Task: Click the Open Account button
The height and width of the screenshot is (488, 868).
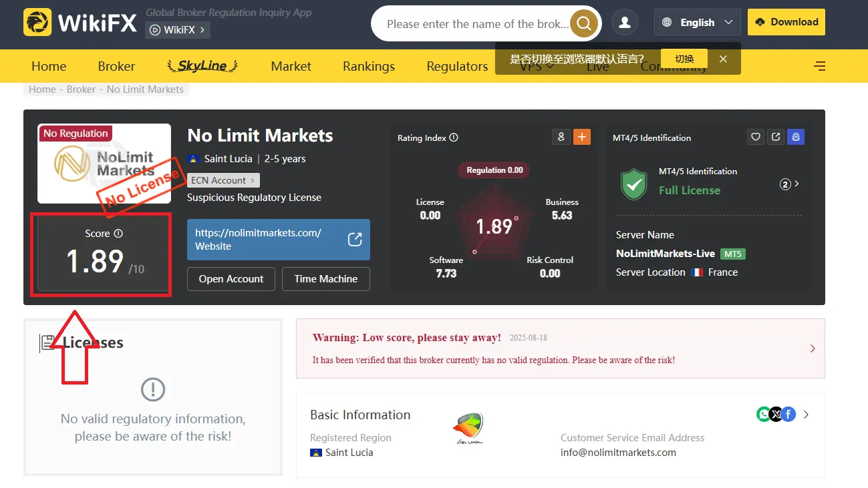Action: point(231,278)
